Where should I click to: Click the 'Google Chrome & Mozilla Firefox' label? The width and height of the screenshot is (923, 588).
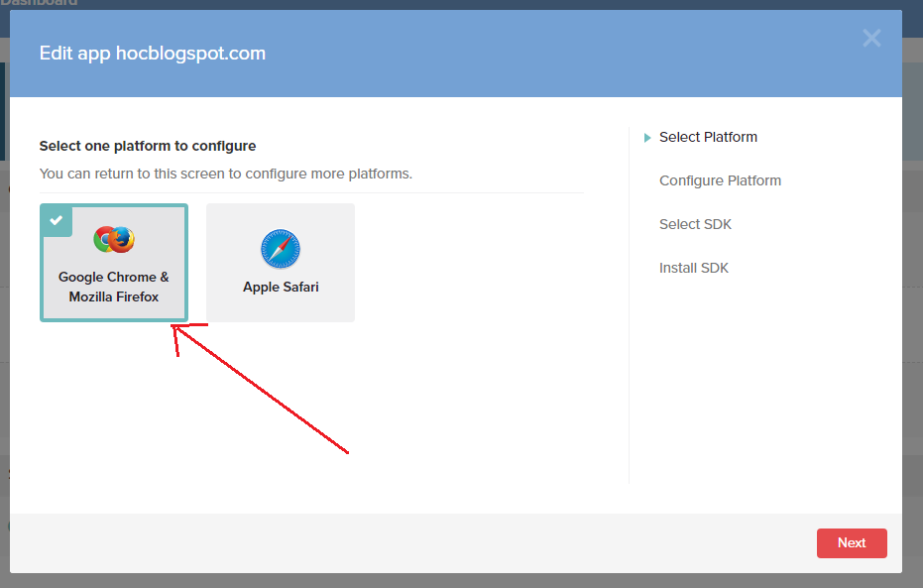tap(114, 287)
